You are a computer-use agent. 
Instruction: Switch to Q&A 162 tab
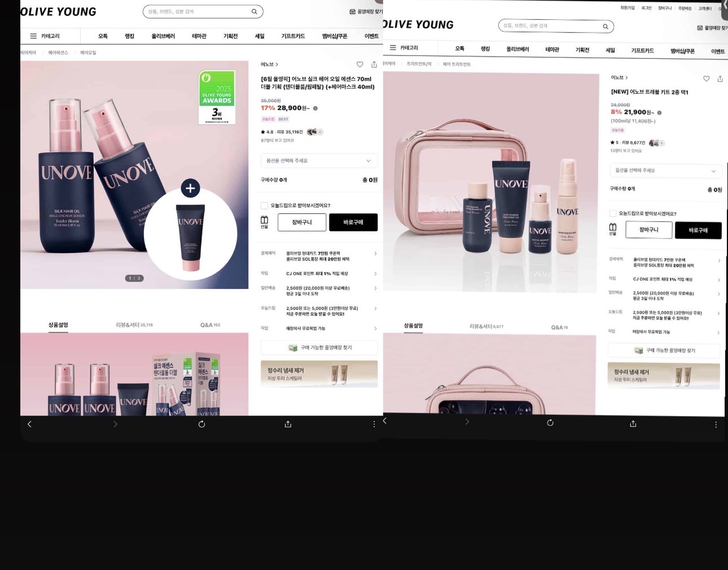[x=210, y=325]
